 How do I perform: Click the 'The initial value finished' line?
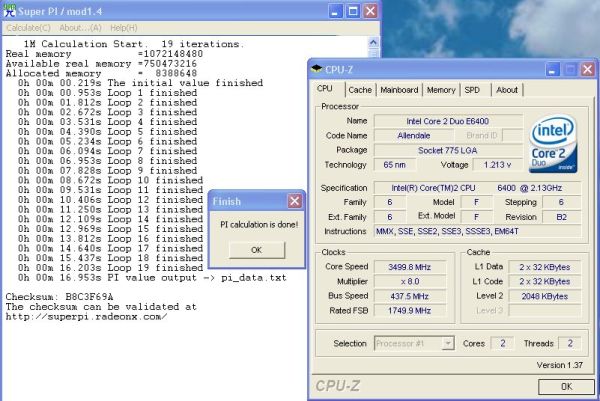coord(140,83)
